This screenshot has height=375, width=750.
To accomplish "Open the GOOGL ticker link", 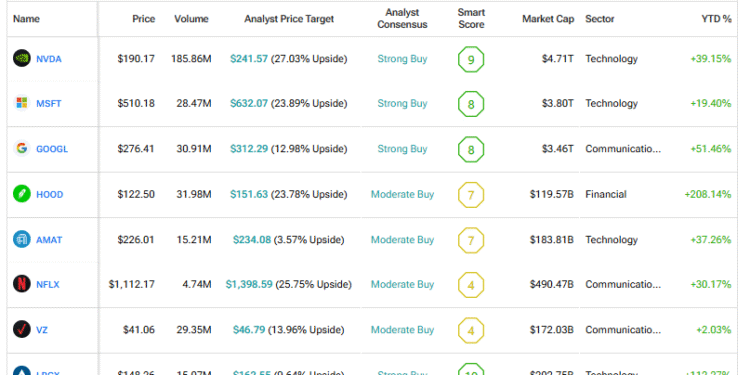I will coord(52,149).
